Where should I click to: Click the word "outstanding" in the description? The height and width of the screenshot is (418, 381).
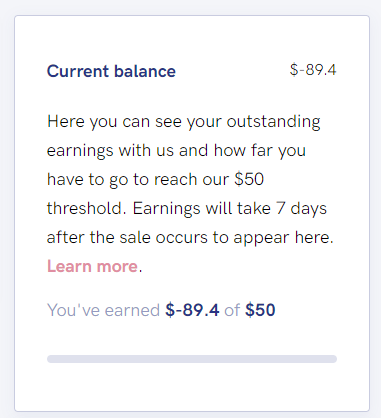[274, 121]
